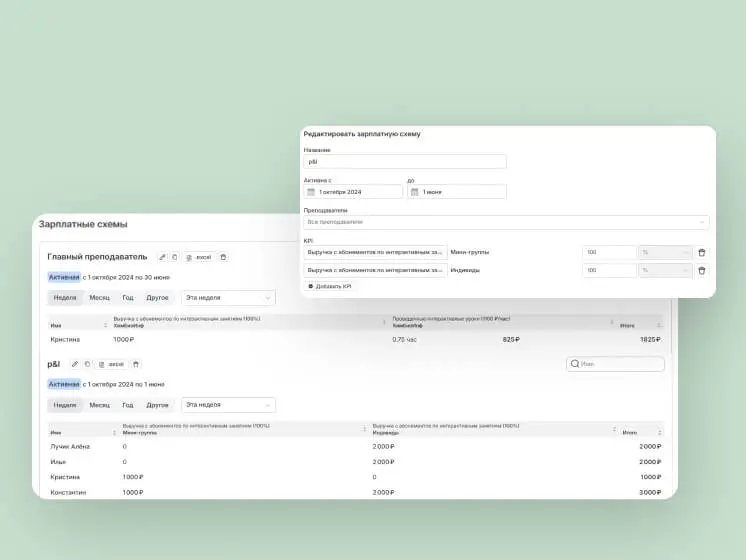The width and height of the screenshot is (746, 560).
Task: Click the copy icon beside Главный преподаватель
Action: (175, 257)
